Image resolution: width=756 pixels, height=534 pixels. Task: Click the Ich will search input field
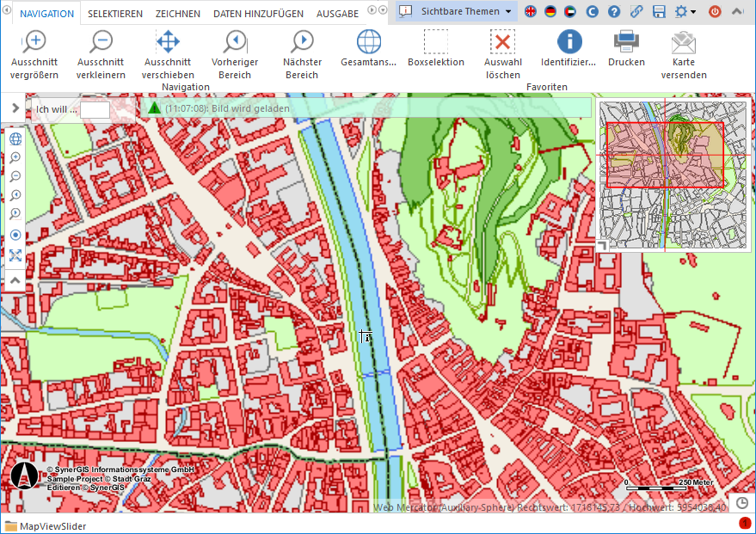pos(95,110)
